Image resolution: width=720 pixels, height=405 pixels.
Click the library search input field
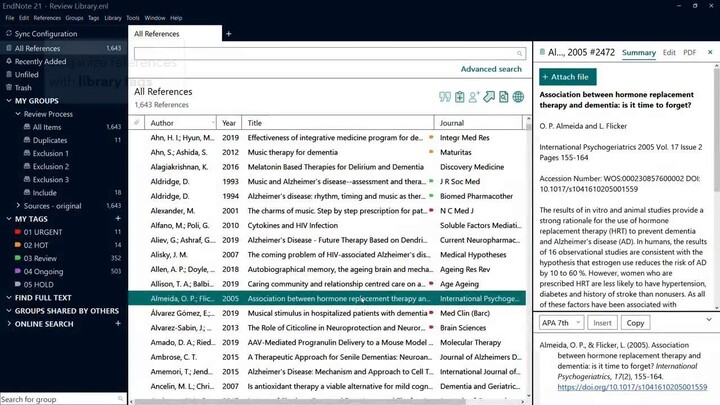coord(328,53)
